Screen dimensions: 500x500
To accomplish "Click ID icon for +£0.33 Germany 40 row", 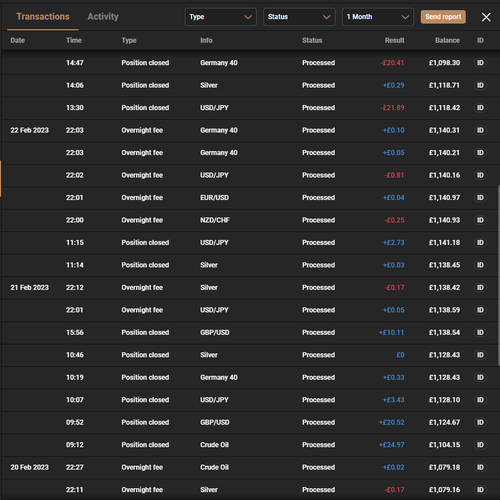I will tap(480, 377).
